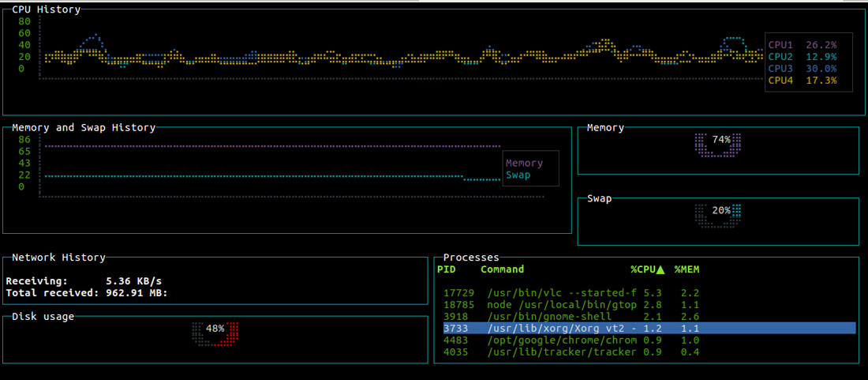Click the CPU3 30.0% legend entry
Viewport: 868px width, 380px height.
coord(803,69)
